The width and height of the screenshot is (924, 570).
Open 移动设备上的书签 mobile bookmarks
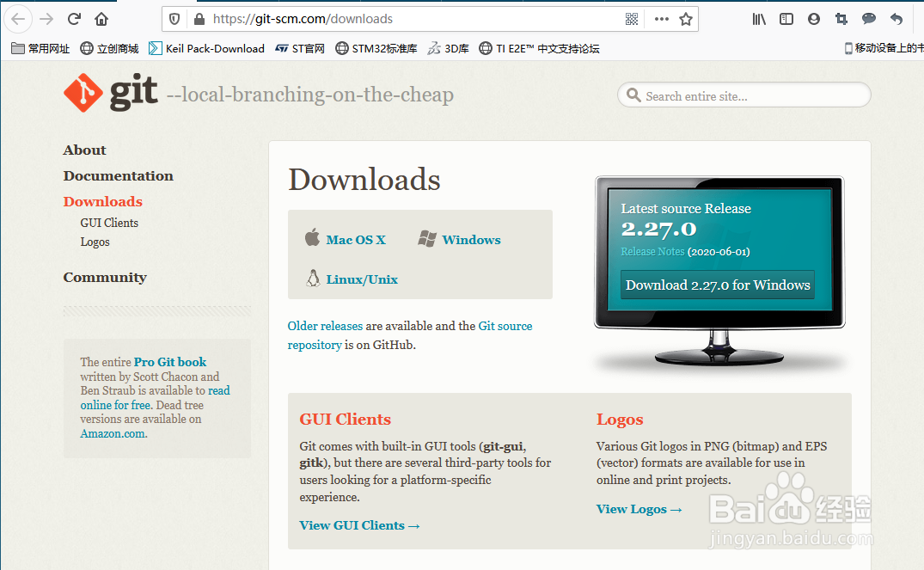click(x=884, y=48)
